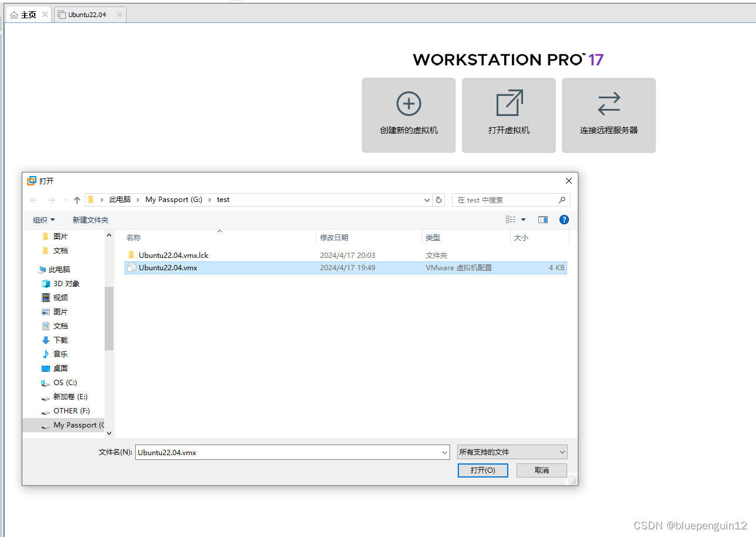Screen dimensions: 756x537
Task: Toggle the preview pane icon
Action: coord(543,220)
